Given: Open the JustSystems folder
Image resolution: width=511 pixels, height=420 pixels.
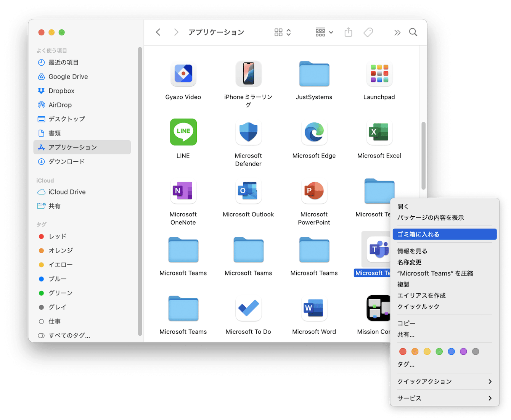Looking at the screenshot, I should coord(314,74).
